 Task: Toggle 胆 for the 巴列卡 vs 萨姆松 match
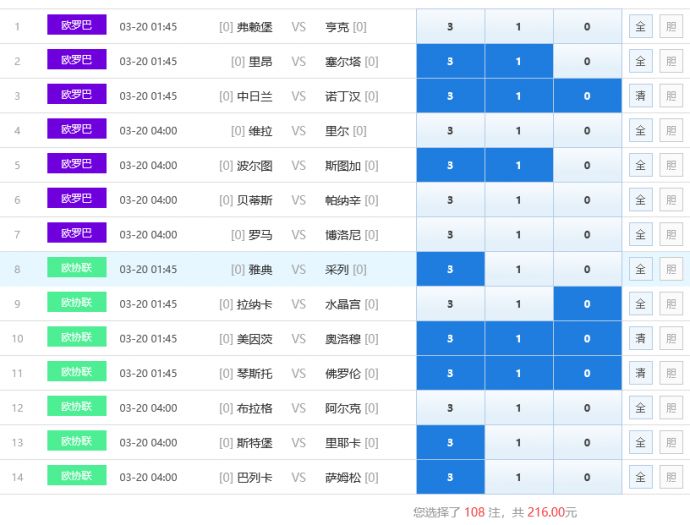(670, 477)
